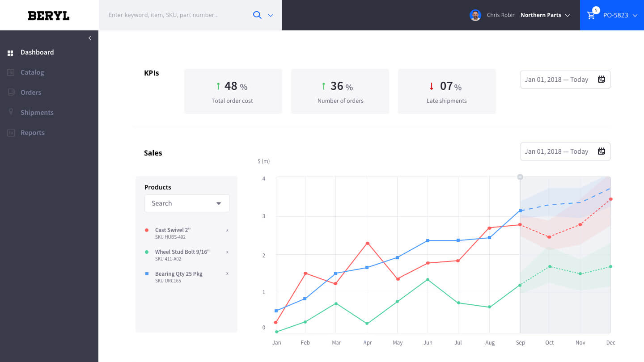Remove Wheel Stud Bolt 9/16" from products

227,252
